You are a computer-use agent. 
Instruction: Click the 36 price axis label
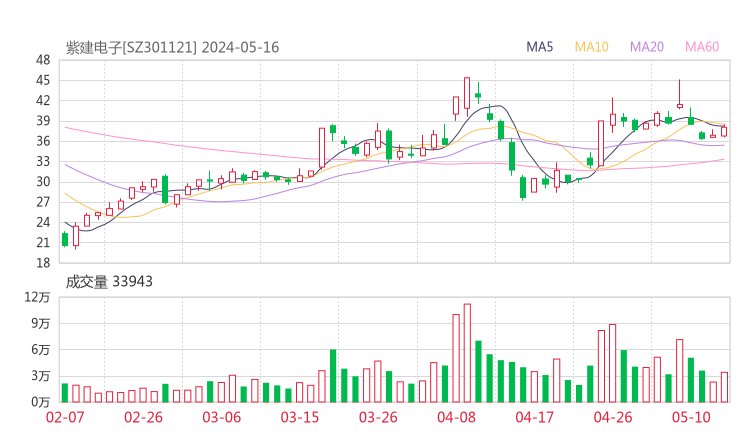pyautogui.click(x=43, y=141)
